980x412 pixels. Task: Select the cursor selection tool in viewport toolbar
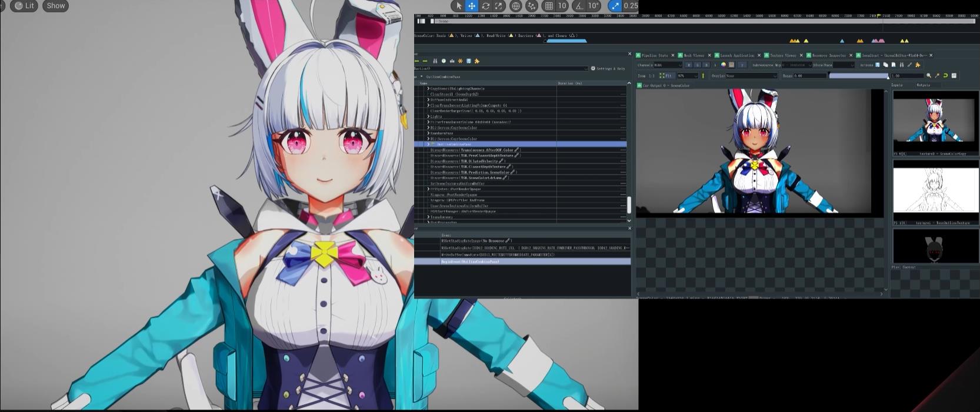pos(459,6)
